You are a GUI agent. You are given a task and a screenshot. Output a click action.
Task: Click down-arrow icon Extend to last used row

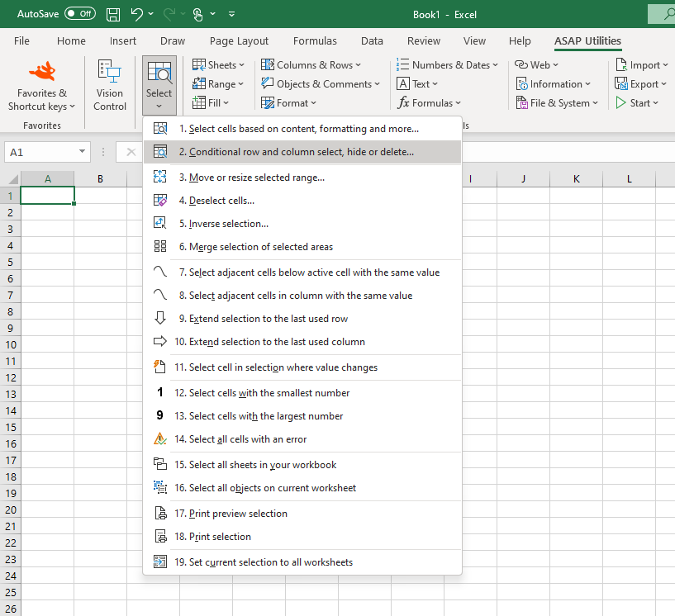point(160,318)
